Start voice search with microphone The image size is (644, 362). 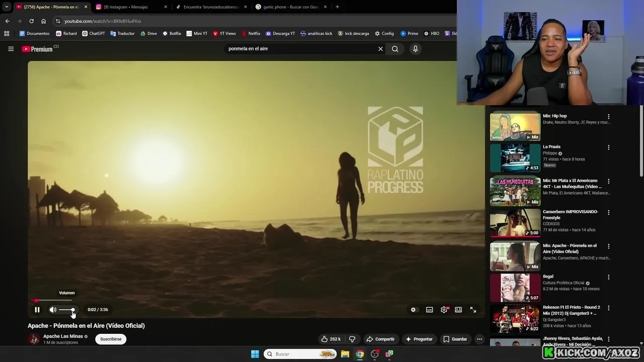pyautogui.click(x=415, y=49)
